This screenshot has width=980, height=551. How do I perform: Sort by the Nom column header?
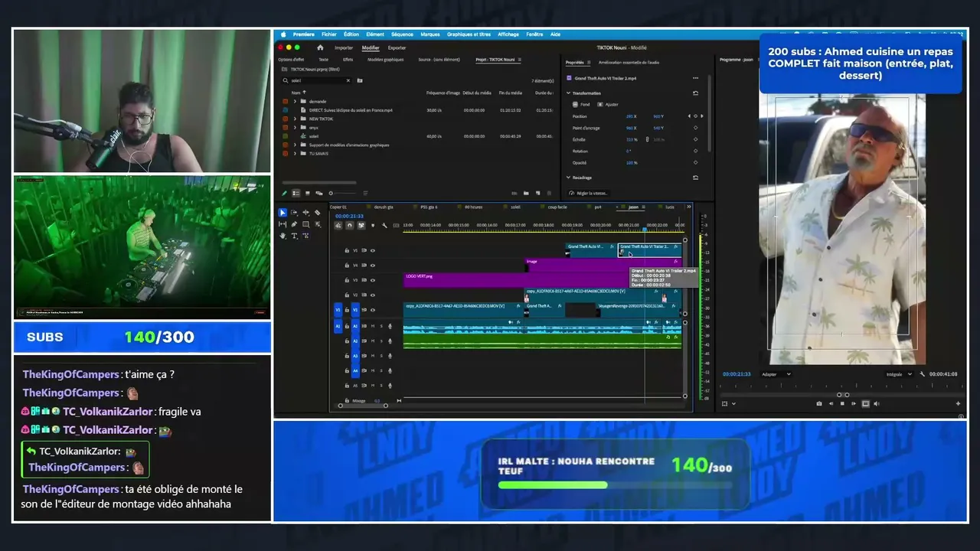coord(296,93)
